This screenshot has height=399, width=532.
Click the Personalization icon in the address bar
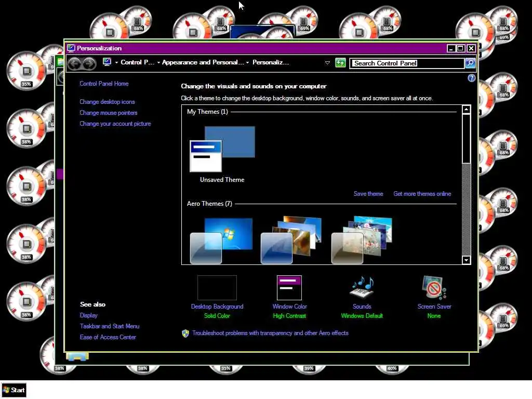point(107,62)
